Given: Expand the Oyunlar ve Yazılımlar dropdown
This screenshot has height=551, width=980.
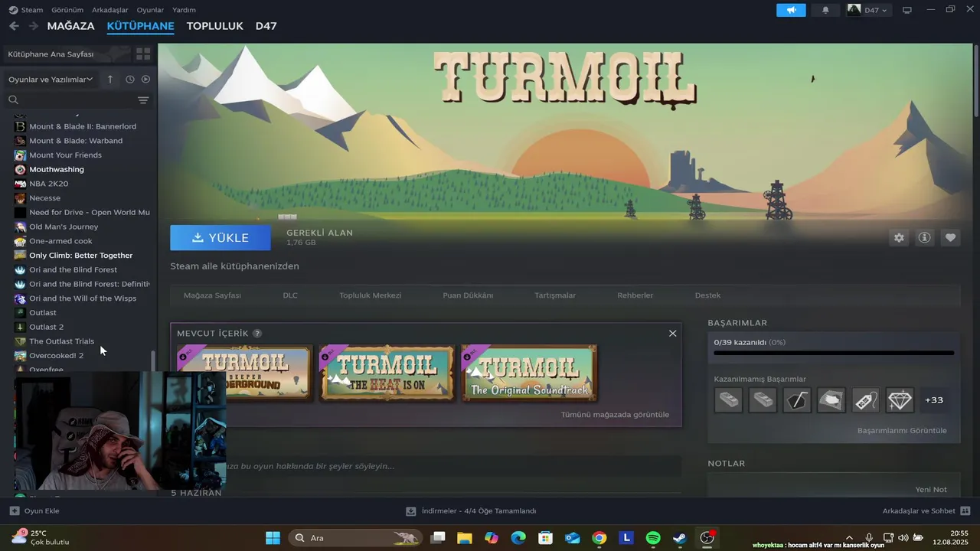Looking at the screenshot, I should 51,80.
